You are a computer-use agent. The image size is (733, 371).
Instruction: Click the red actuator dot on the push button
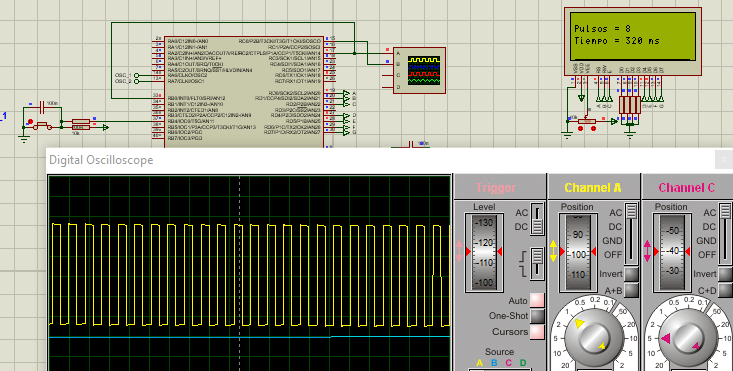[x=30, y=121]
